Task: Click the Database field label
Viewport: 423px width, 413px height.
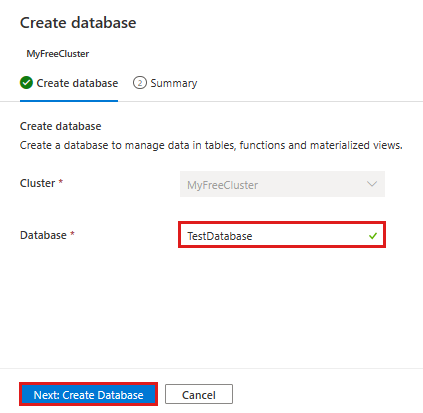Action: [x=43, y=235]
